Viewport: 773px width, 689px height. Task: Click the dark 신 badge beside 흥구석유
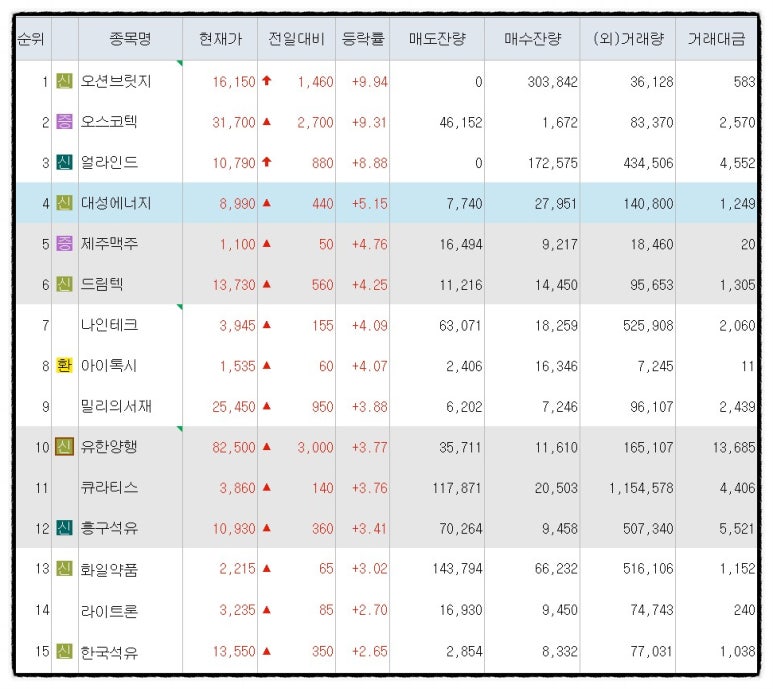coord(65,528)
